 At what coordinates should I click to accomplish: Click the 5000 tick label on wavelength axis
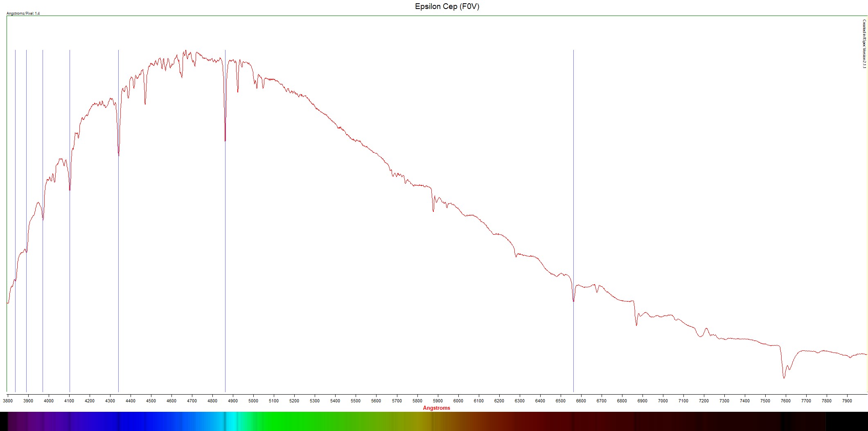coord(253,401)
